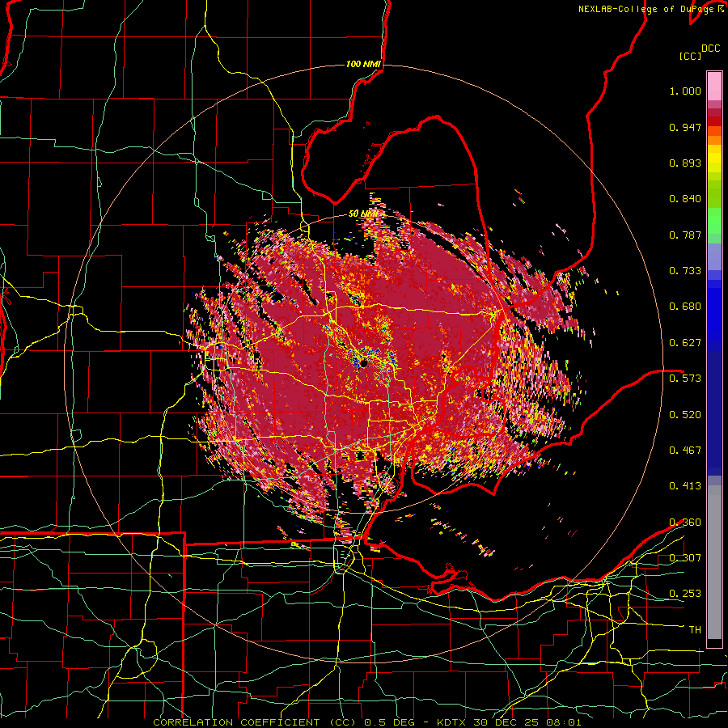
Task: Click the 50 NMI range ring label
Action: pos(363,214)
